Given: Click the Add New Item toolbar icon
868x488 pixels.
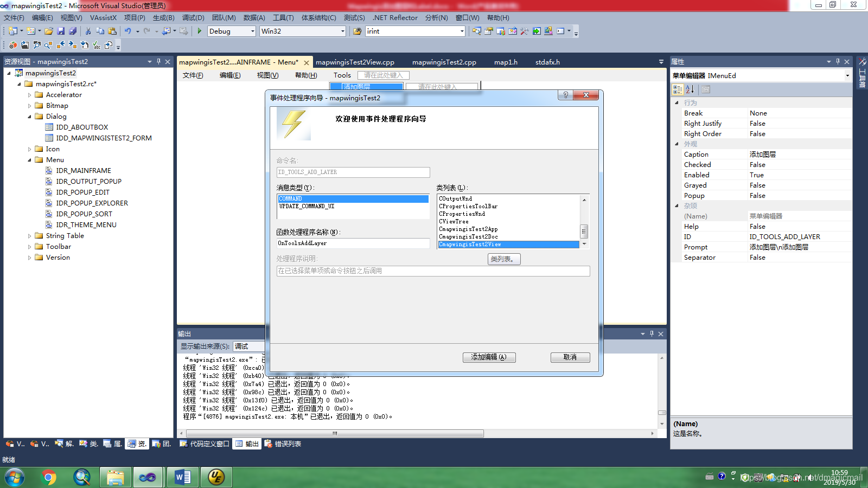Looking at the screenshot, I should tap(31, 31).
